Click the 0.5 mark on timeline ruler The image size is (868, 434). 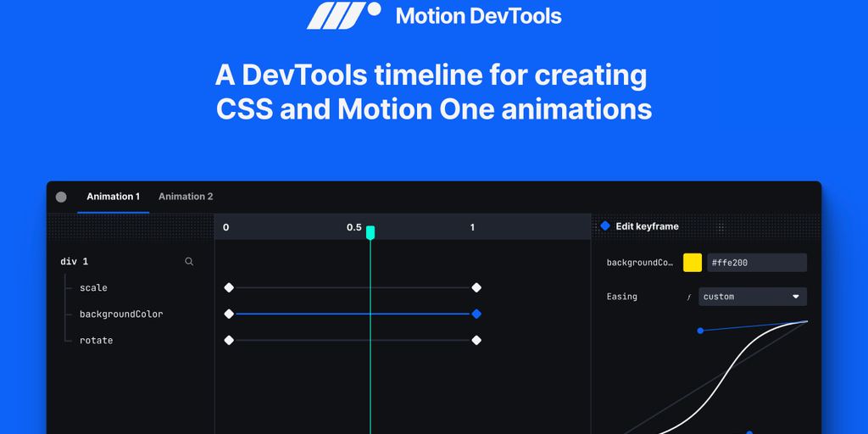coord(354,227)
